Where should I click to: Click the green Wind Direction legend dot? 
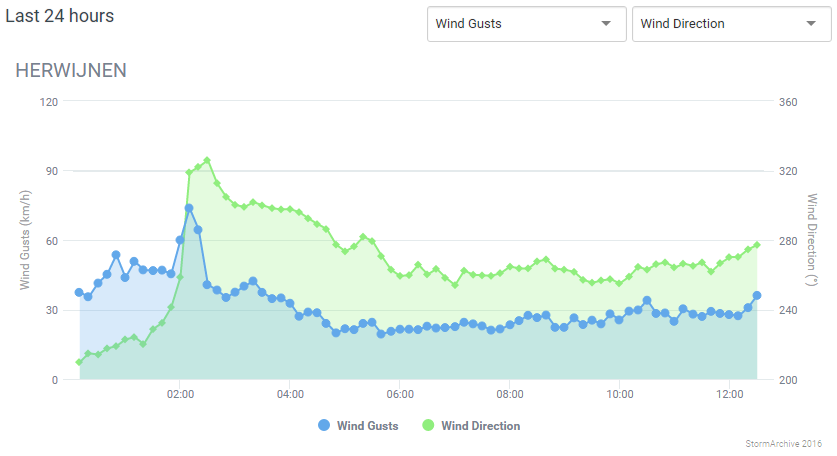[428, 425]
